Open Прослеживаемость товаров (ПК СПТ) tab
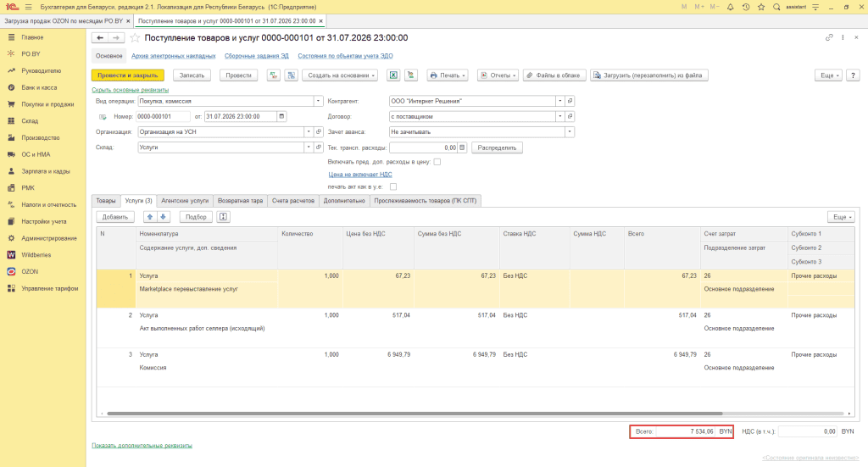Image resolution: width=868 pixels, height=467 pixels. [x=426, y=201]
